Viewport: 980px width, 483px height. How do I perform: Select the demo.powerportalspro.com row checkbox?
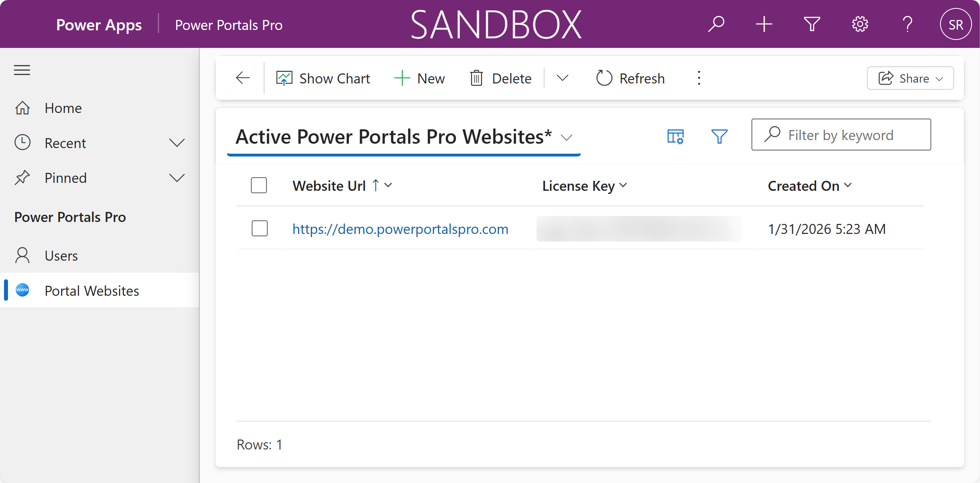click(x=260, y=229)
